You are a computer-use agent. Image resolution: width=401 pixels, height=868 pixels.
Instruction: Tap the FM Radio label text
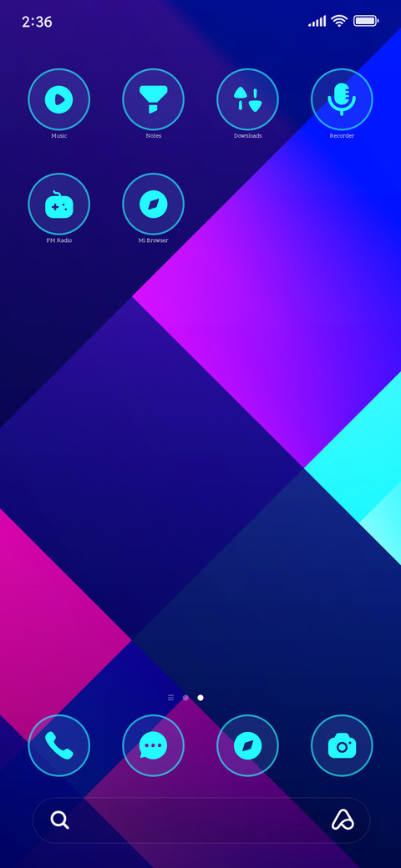(x=58, y=240)
